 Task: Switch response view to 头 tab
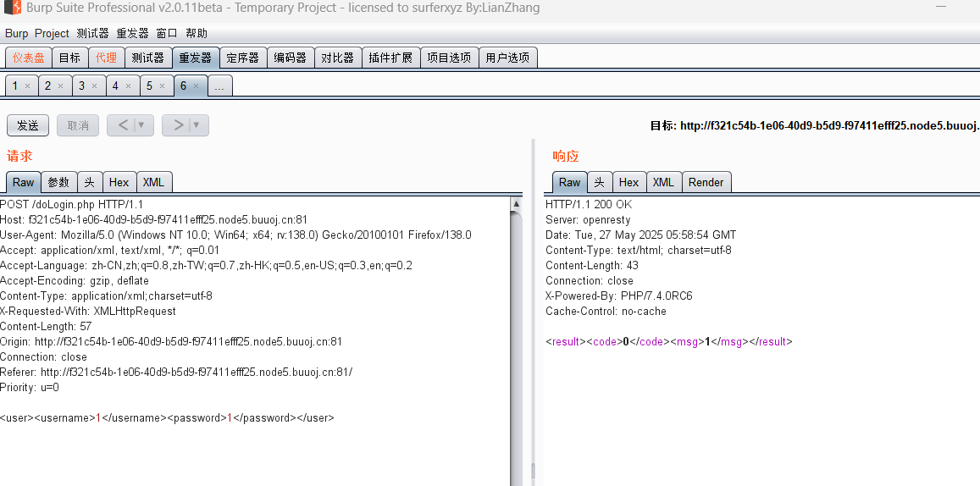click(600, 182)
